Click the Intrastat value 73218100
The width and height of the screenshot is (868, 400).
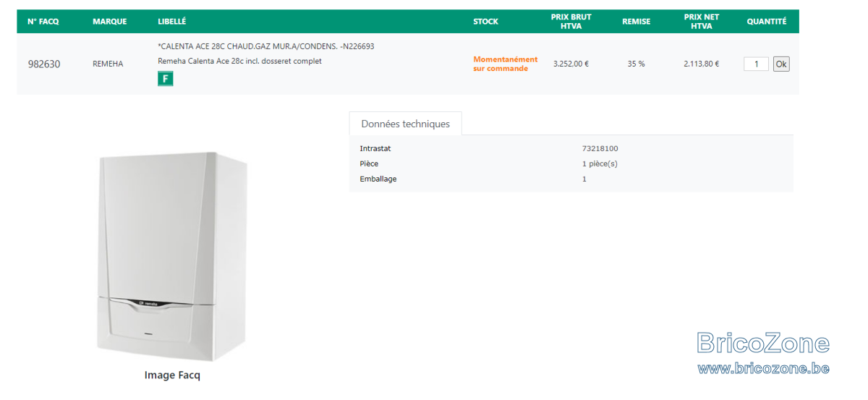pyautogui.click(x=600, y=148)
